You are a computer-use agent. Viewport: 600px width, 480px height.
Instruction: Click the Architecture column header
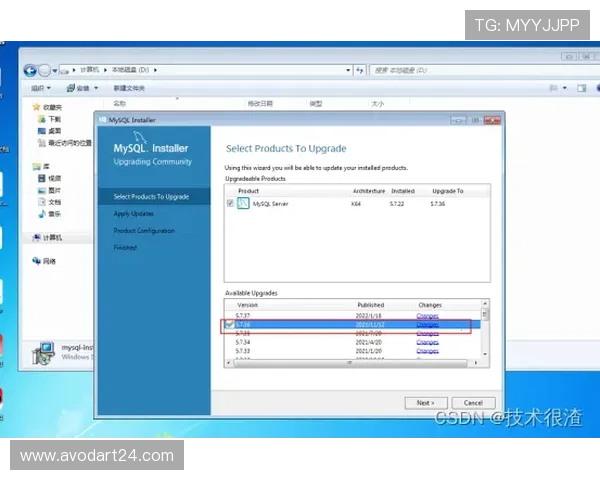[369, 191]
